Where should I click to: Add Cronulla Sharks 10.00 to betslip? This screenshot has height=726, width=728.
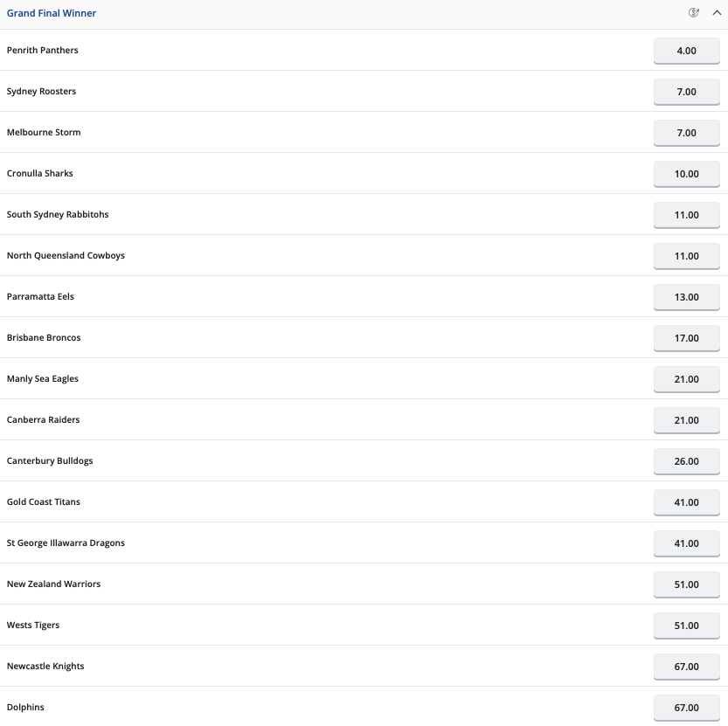pyautogui.click(x=686, y=174)
